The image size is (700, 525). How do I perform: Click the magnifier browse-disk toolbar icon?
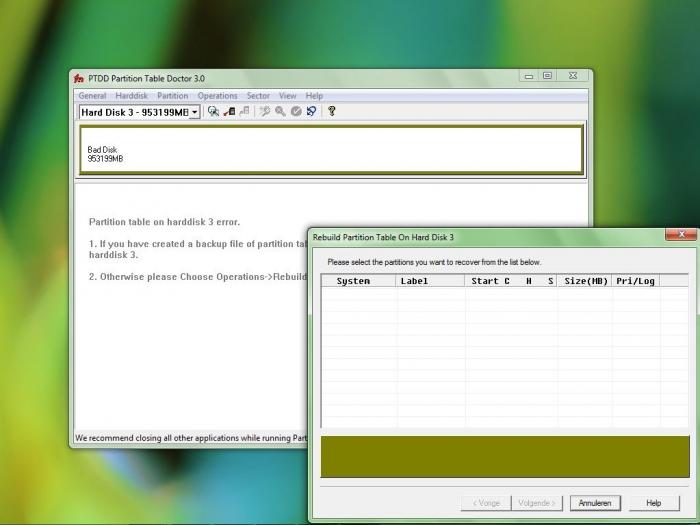click(x=213, y=111)
